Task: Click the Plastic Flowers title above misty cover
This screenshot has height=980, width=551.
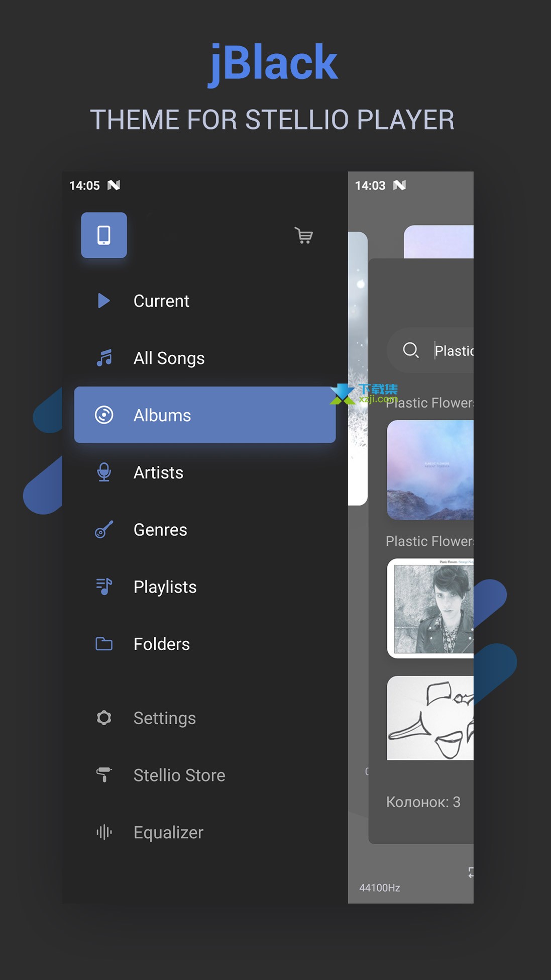Action: (429, 403)
